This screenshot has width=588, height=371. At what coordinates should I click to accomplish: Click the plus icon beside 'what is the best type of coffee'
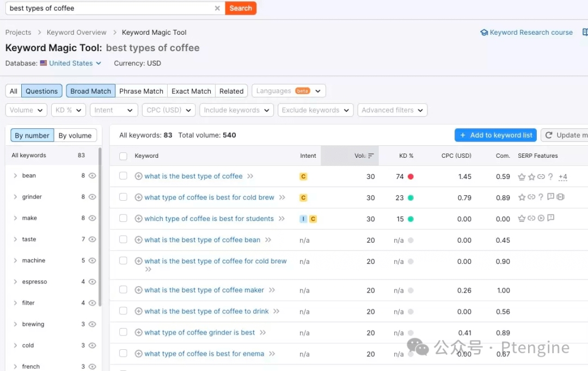[138, 176]
